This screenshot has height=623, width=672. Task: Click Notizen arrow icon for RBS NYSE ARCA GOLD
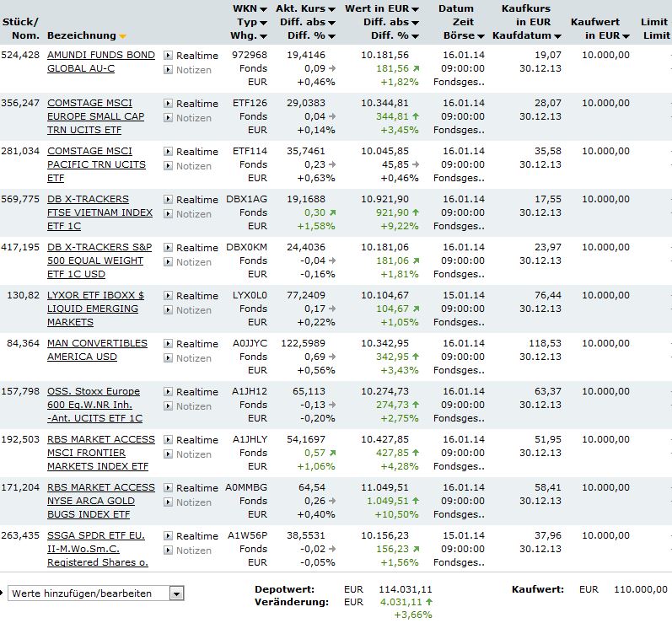click(x=168, y=502)
